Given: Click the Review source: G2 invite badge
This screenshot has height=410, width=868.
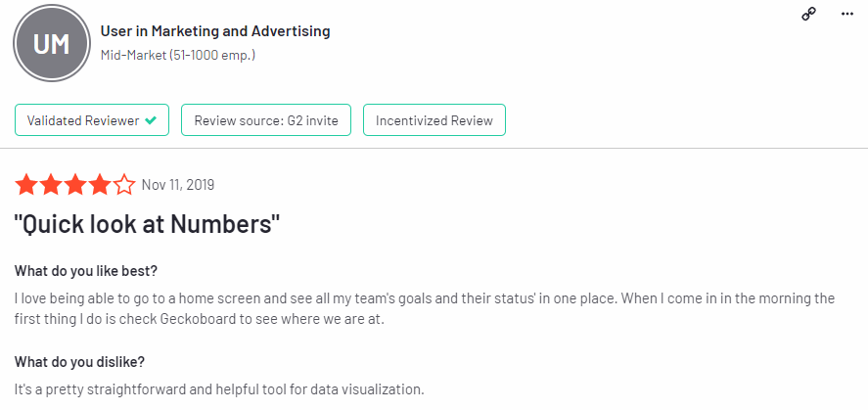Looking at the screenshot, I should point(266,120).
